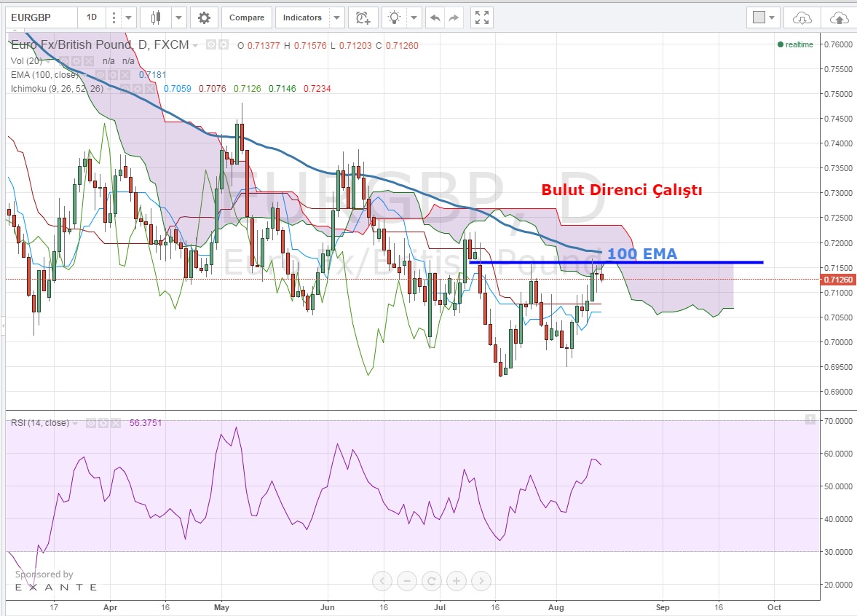Expand the chart style dropdown arrow
Viewport: 857px width, 616px height.
tap(178, 17)
